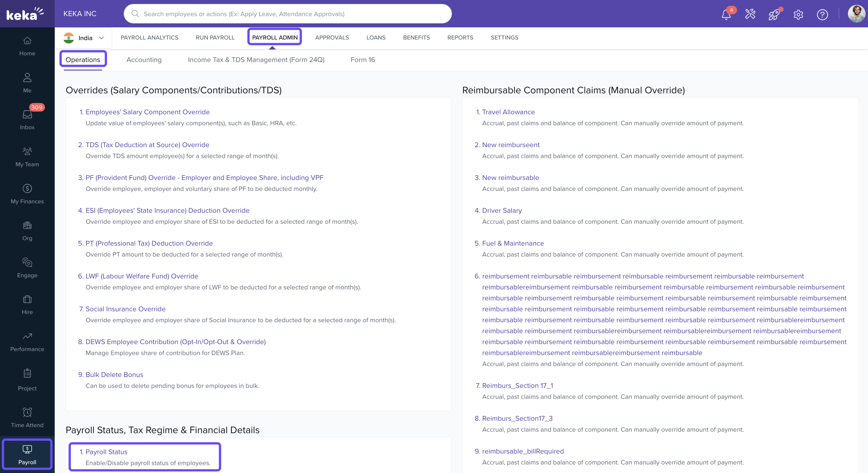Switch to the Form 16 tab
This screenshot has width=868, height=473.
point(363,60)
